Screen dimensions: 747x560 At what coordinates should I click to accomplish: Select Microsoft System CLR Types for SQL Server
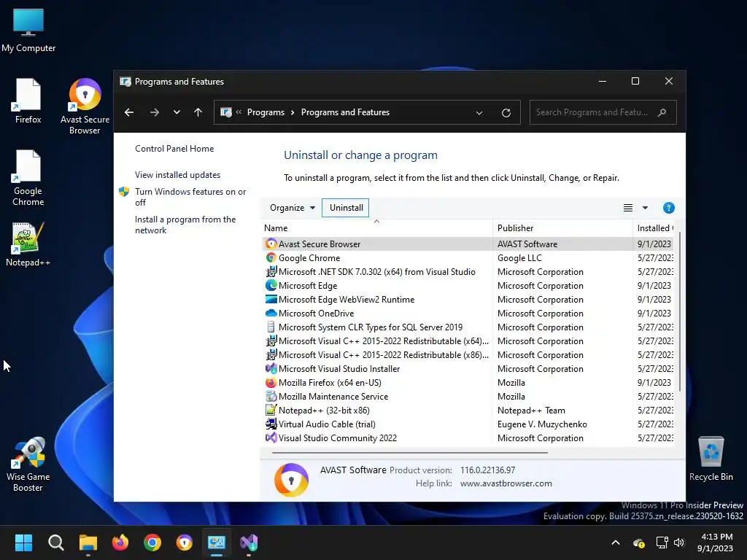point(370,327)
